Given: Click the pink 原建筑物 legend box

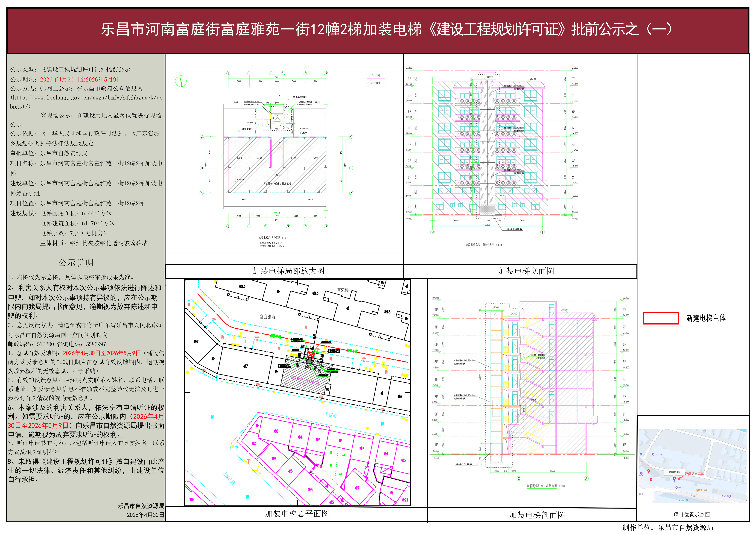Looking at the screenshot, I should tap(376, 83).
